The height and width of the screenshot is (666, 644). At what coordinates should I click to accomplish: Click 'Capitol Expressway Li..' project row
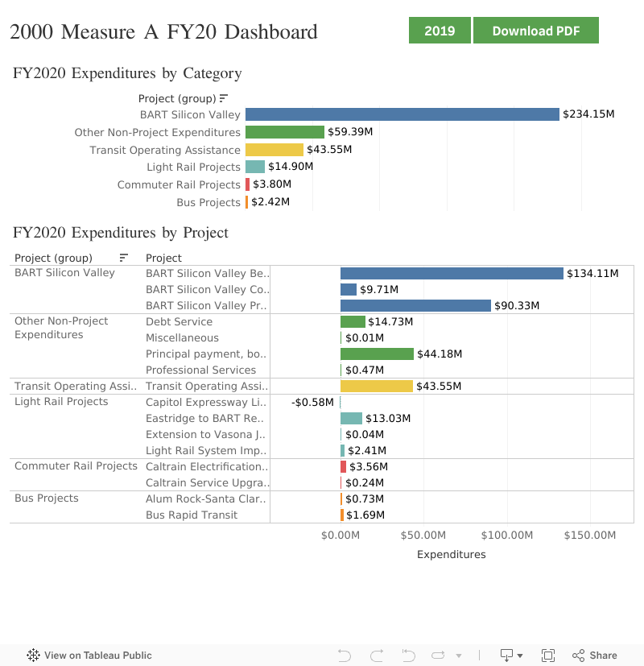(206, 402)
